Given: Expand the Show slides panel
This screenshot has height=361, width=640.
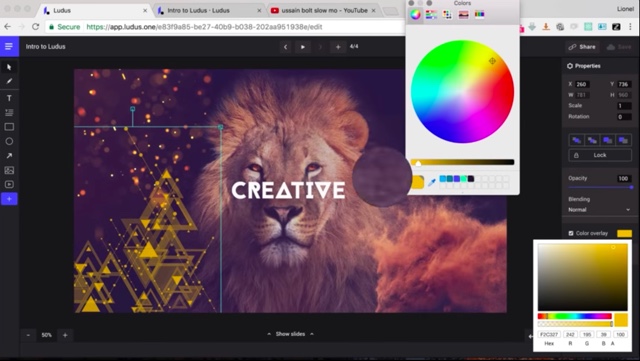Looking at the screenshot, I should tap(290, 334).
